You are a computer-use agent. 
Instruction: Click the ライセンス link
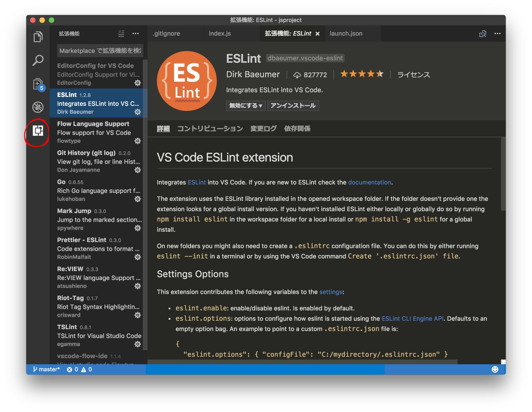click(413, 75)
